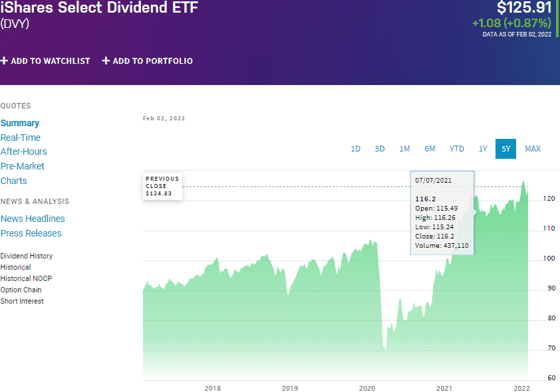
Task: Select the 1Y chart range
Action: point(483,149)
